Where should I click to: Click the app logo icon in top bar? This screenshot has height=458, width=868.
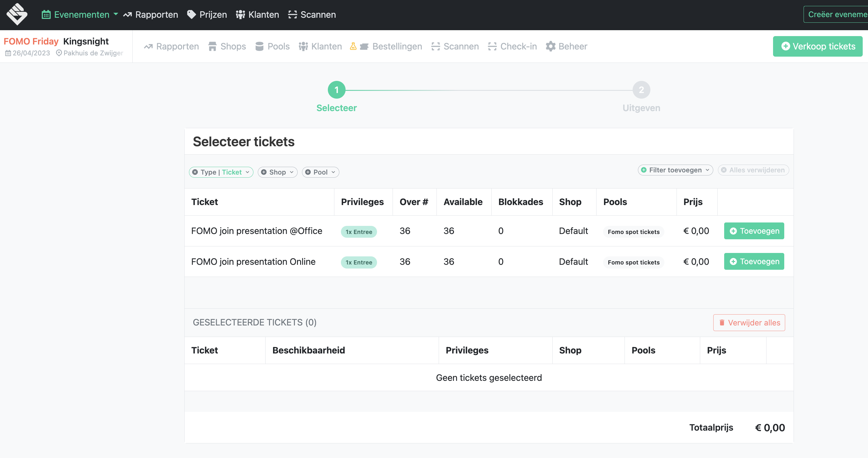point(17,15)
